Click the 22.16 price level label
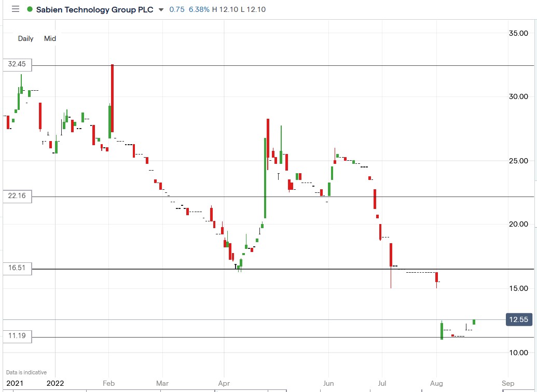Viewport: 537px width, 392px height. pyautogui.click(x=17, y=196)
